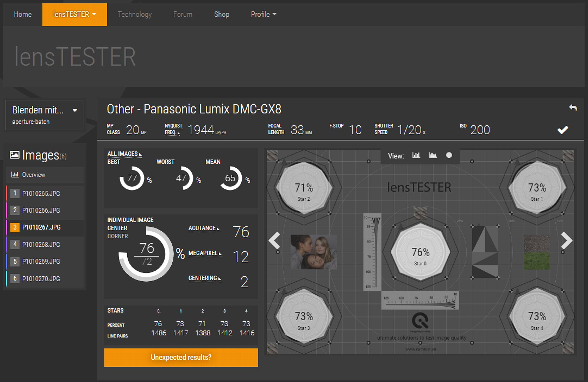Click the white checkmark icon
This screenshot has width=588, height=382.
[x=562, y=130]
